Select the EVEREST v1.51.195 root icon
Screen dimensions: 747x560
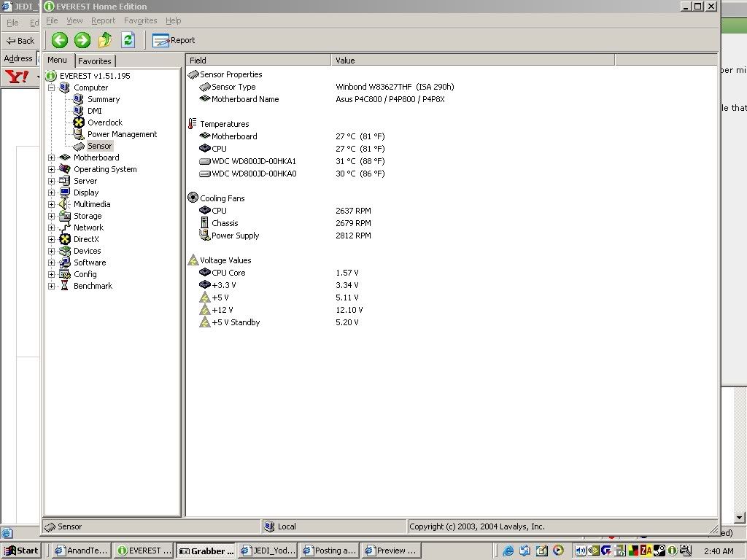coord(51,76)
